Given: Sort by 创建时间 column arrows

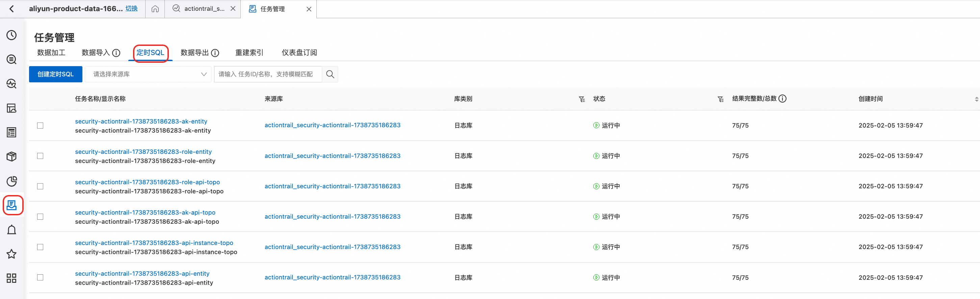Looking at the screenshot, I should pos(976,99).
